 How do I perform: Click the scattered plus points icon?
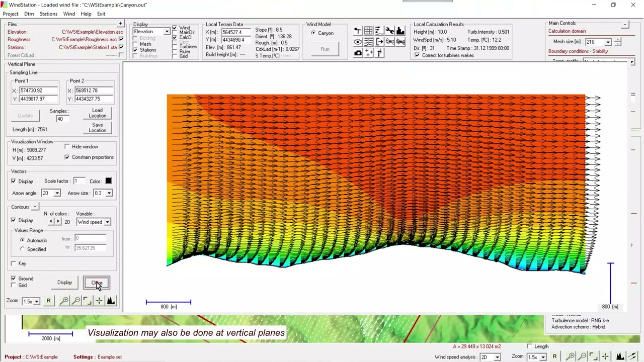[x=368, y=53]
